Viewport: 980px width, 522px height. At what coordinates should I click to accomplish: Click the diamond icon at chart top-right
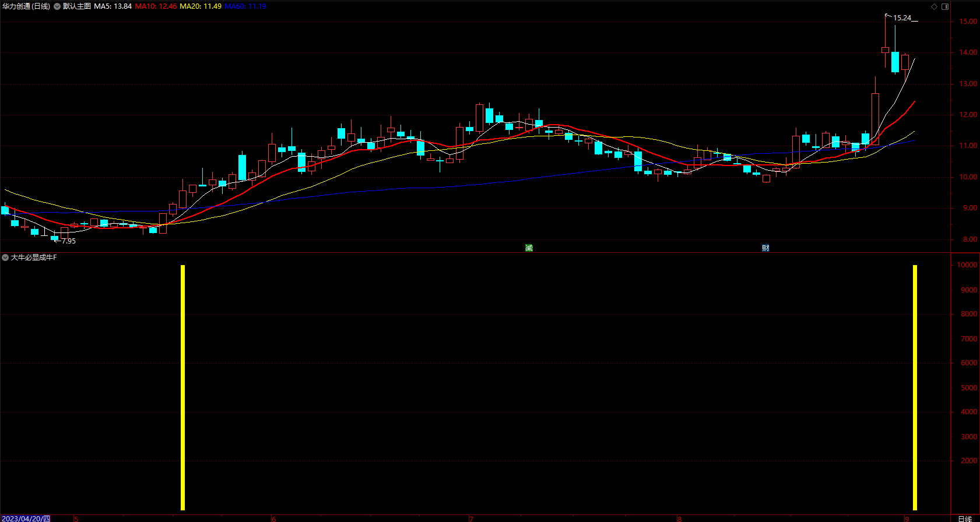(934, 6)
